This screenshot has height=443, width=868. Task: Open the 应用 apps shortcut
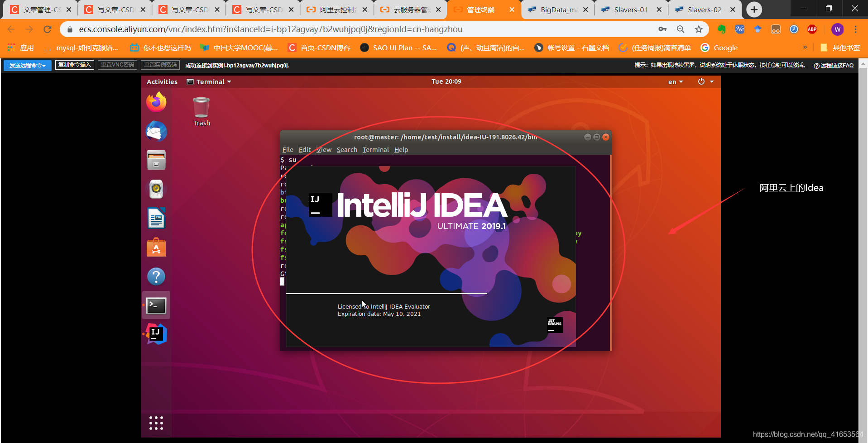pyautogui.click(x=21, y=48)
